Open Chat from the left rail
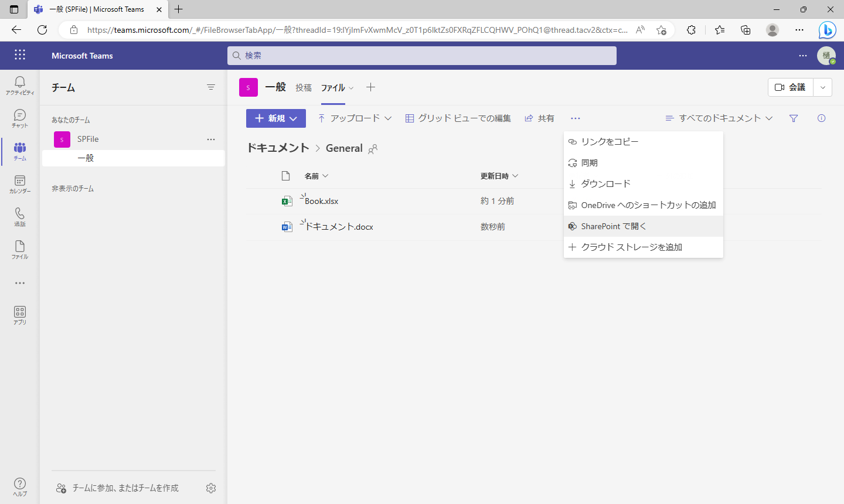The width and height of the screenshot is (844, 504). (x=20, y=118)
